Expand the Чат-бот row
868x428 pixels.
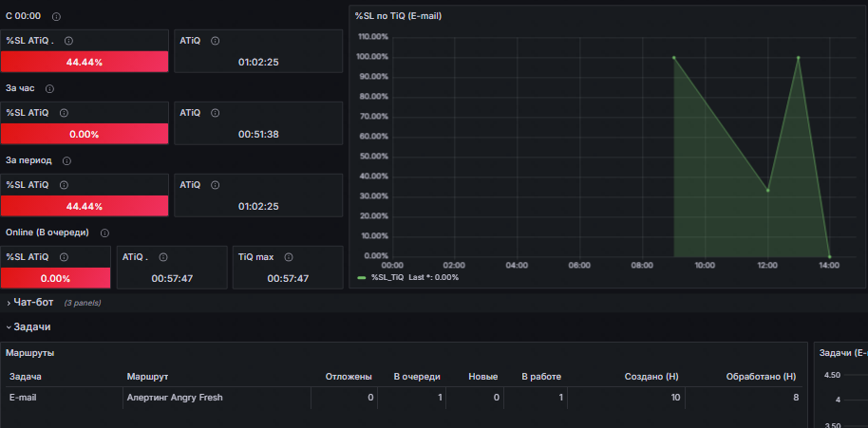pyautogui.click(x=32, y=303)
